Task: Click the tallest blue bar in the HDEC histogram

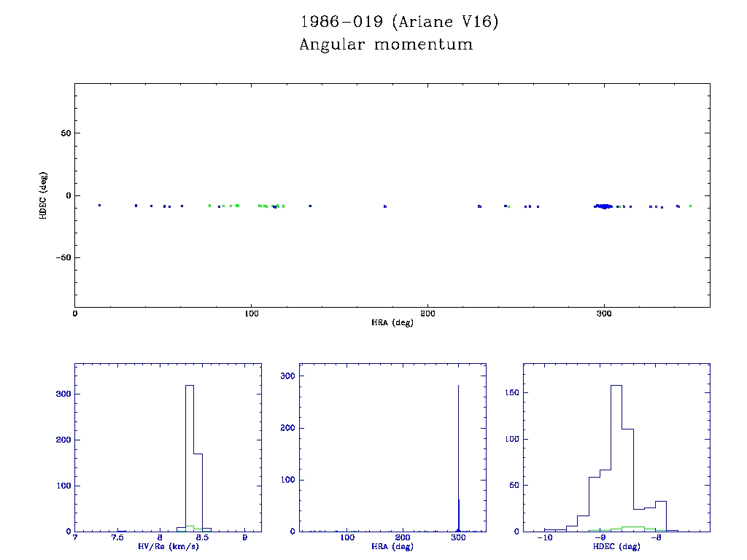Action: tap(616, 452)
